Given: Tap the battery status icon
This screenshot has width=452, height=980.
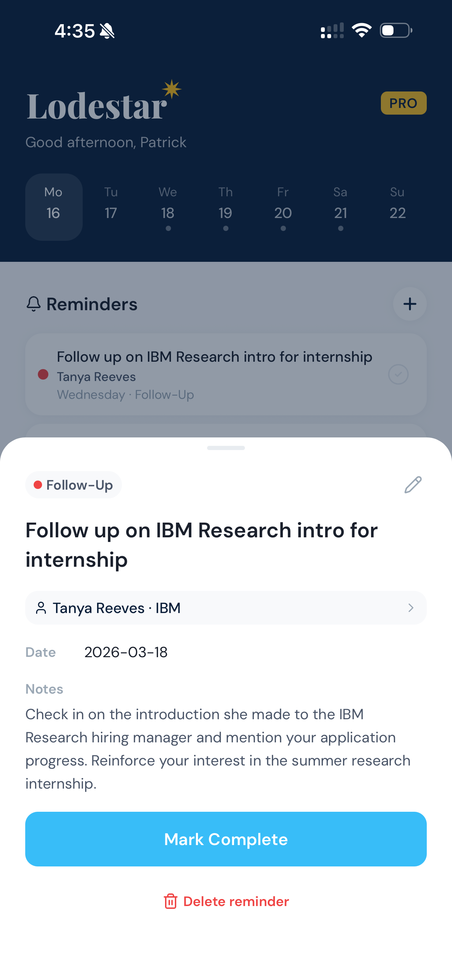Looking at the screenshot, I should (396, 30).
